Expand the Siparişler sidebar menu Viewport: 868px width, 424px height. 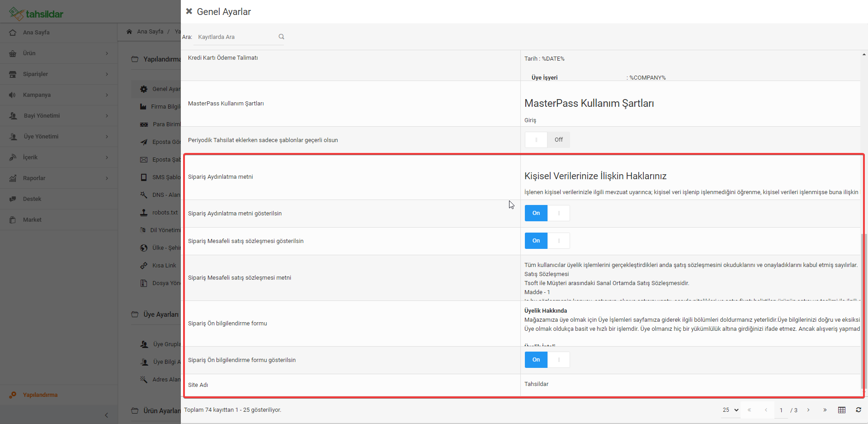[59, 74]
